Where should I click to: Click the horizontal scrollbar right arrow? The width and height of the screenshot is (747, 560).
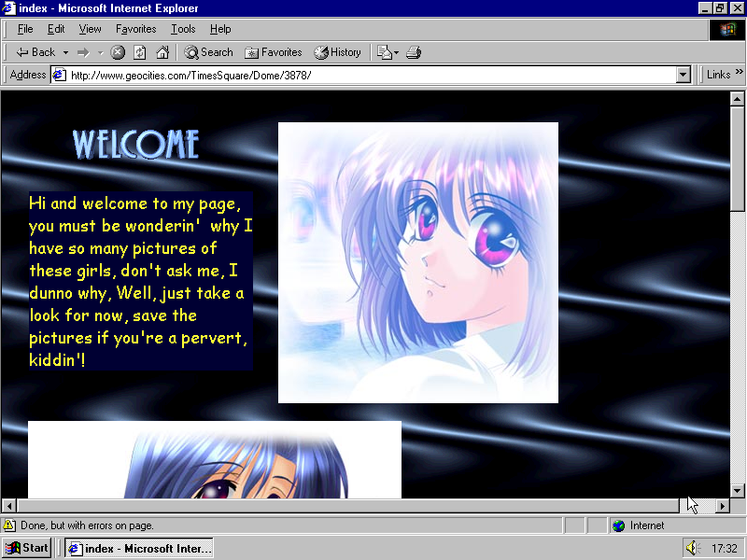coord(723,506)
